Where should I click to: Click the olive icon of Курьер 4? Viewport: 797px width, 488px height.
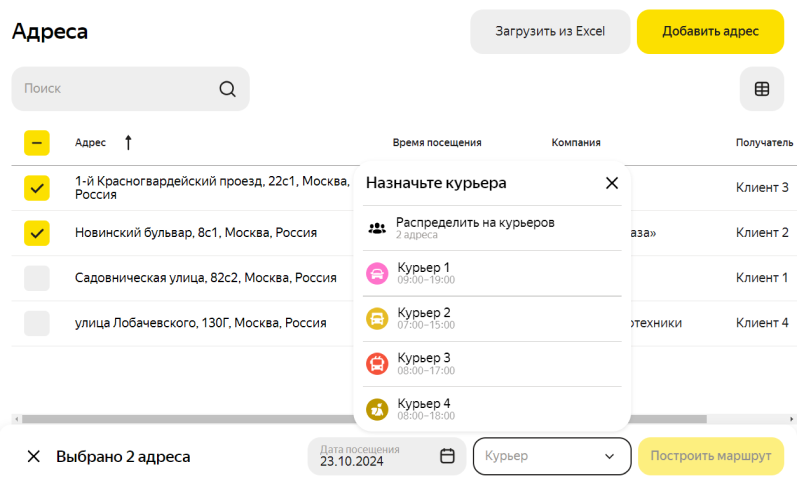(x=377, y=409)
